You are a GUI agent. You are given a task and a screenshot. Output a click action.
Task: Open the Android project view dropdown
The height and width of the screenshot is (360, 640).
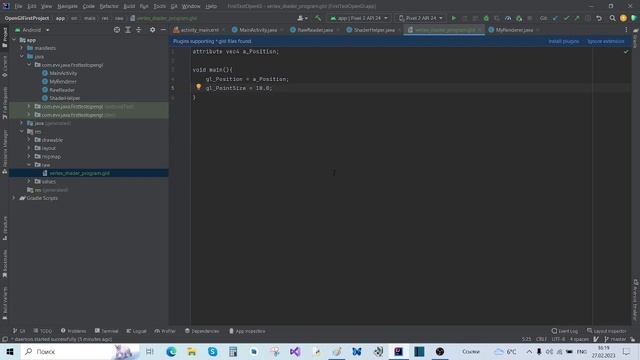(32, 30)
